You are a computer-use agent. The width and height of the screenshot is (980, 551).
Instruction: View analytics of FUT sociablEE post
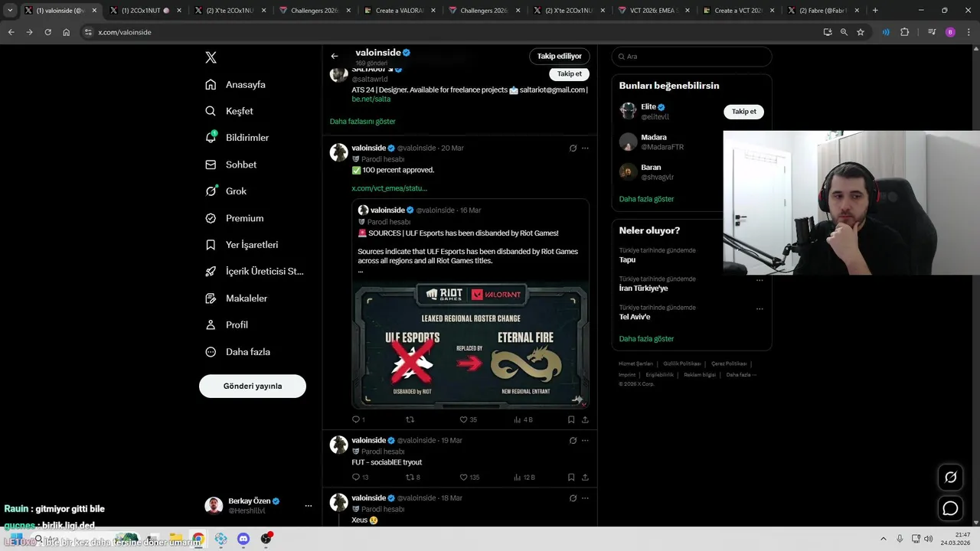tap(524, 478)
